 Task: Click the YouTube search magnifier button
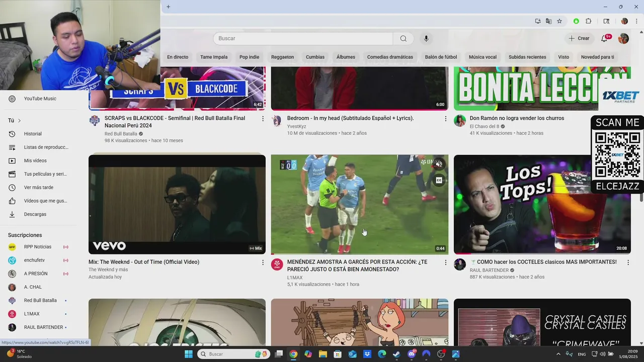(x=404, y=39)
